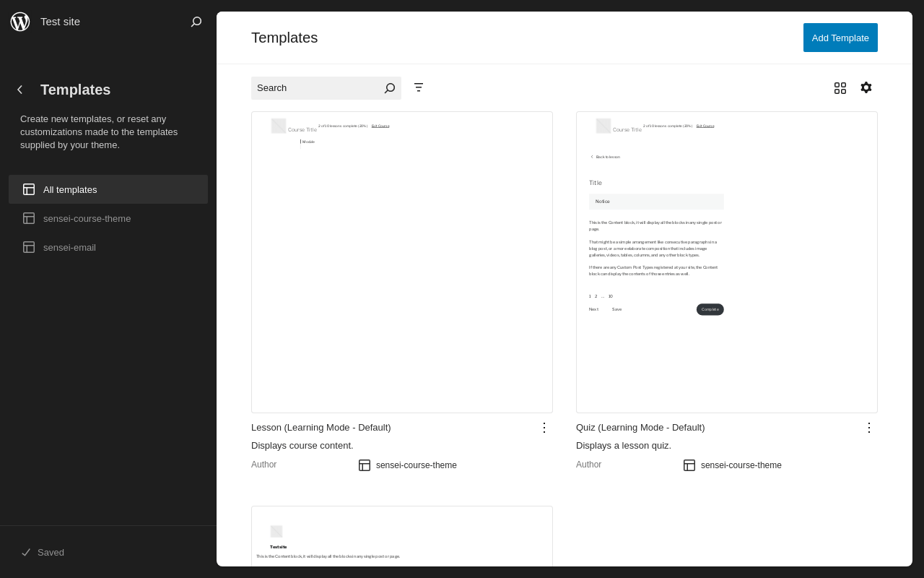Click the Author label under Lesson template
Screen dimensions: 924x578
pos(264,465)
